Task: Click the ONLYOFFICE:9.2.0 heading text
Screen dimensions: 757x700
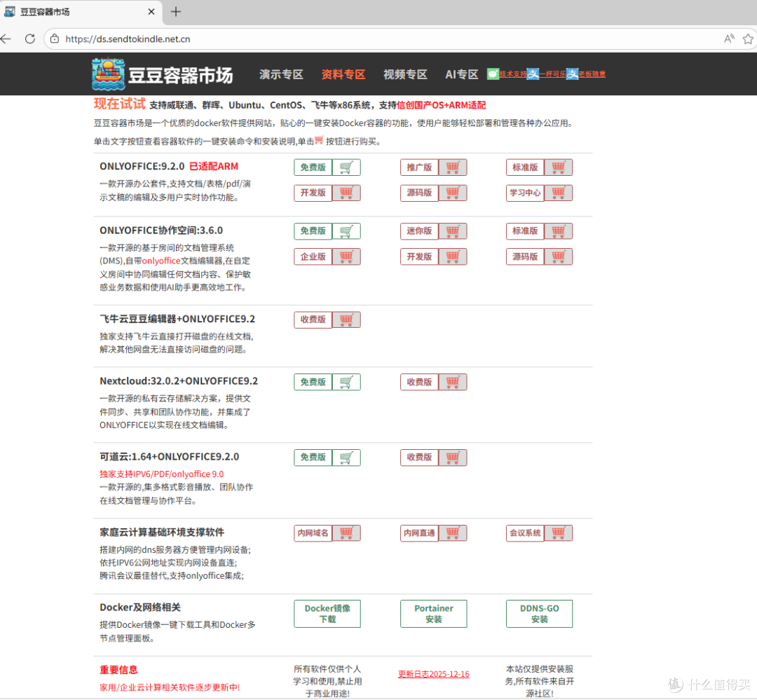Action: coord(142,167)
